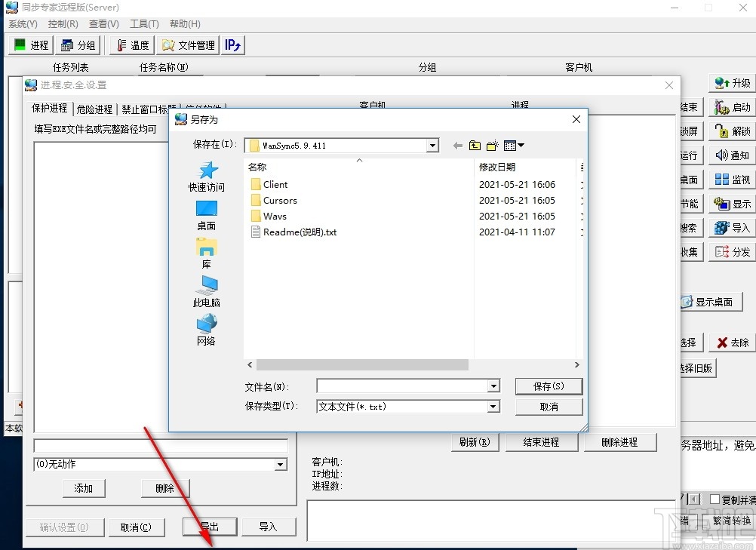Switch to 危险进程 tab
This screenshot has height=550, width=756.
tap(94, 109)
